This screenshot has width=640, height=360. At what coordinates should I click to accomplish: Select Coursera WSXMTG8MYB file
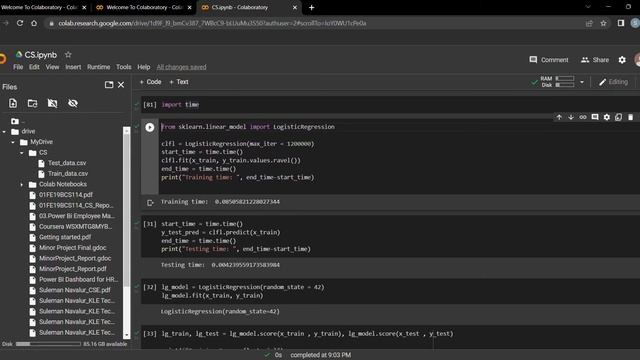[76, 227]
